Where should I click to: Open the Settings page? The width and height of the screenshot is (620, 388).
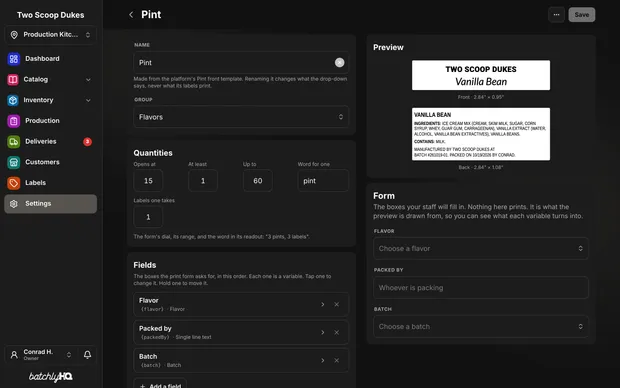[51, 204]
